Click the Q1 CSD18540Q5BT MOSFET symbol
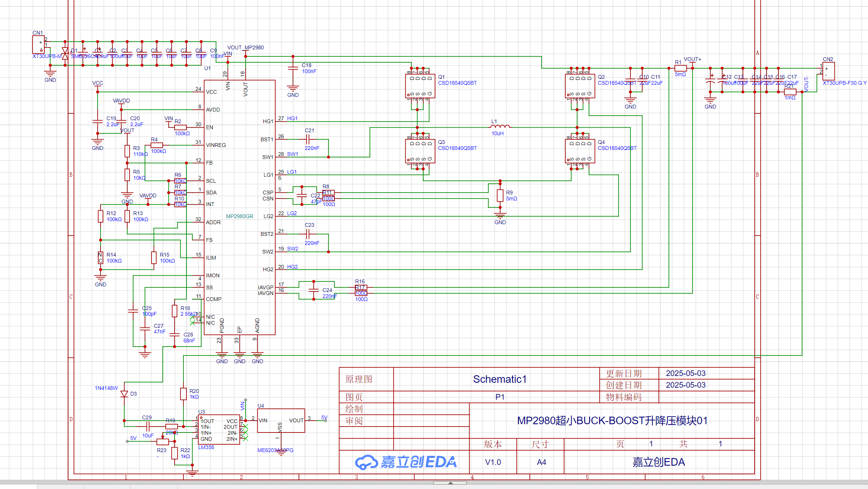Image resolution: width=868 pixels, height=489 pixels. pyautogui.click(x=420, y=86)
